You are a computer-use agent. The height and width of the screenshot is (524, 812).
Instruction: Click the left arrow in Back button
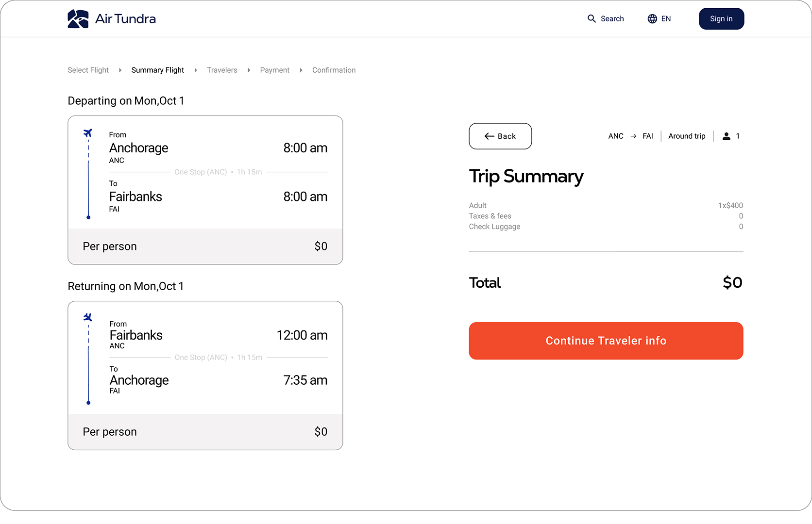[489, 136]
